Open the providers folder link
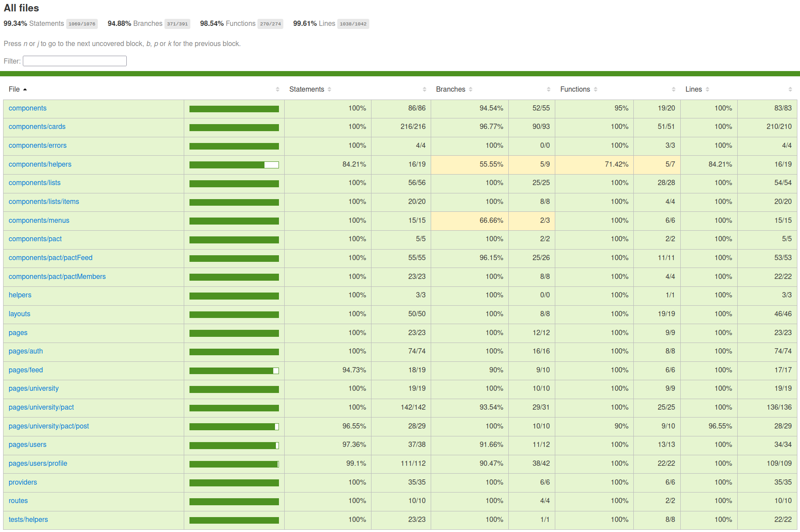The height and width of the screenshot is (532, 800). 23,482
